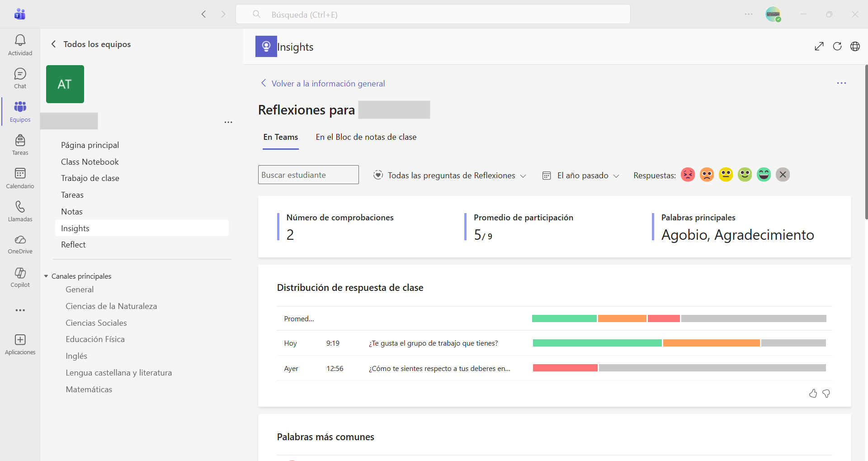Toggle the neutral yellow face response filter

(x=726, y=175)
